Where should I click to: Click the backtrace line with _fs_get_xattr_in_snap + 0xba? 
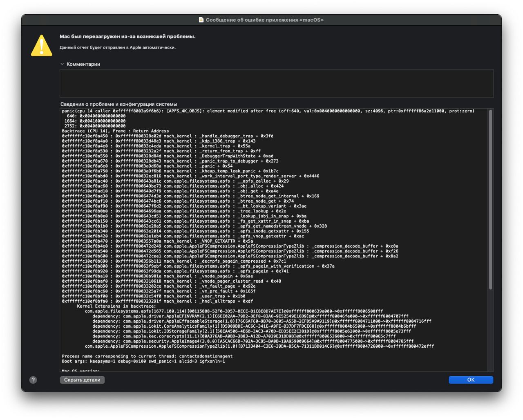(x=186, y=221)
